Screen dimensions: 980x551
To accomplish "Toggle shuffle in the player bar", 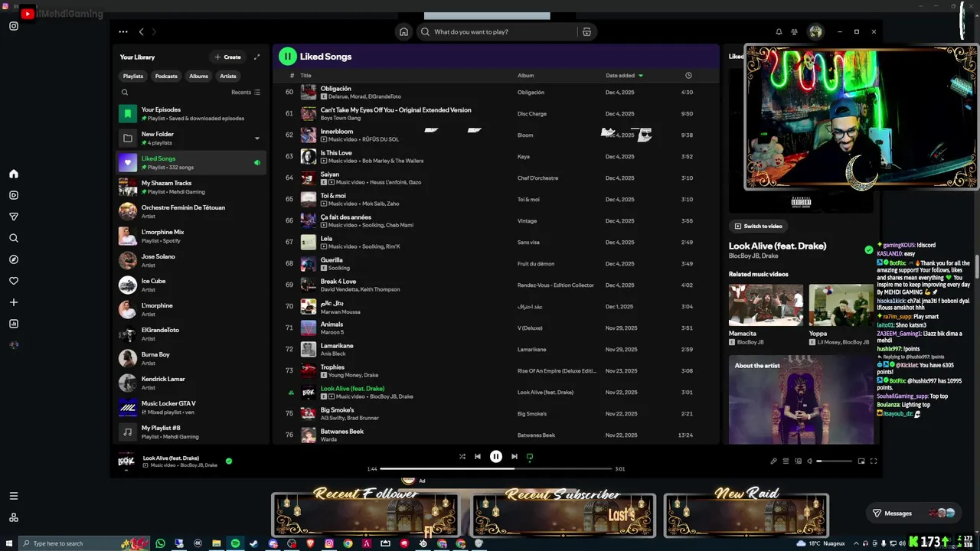I will tap(462, 457).
